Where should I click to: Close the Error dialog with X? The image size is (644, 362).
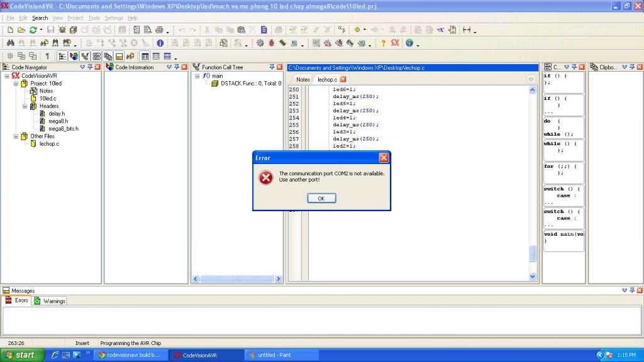(x=384, y=158)
